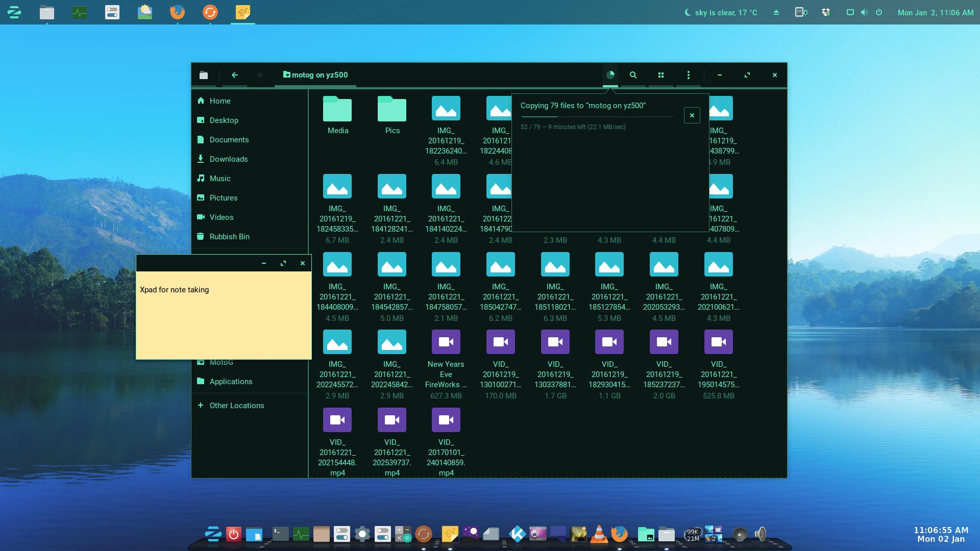Click the weather indicator in top panel

coord(721,12)
